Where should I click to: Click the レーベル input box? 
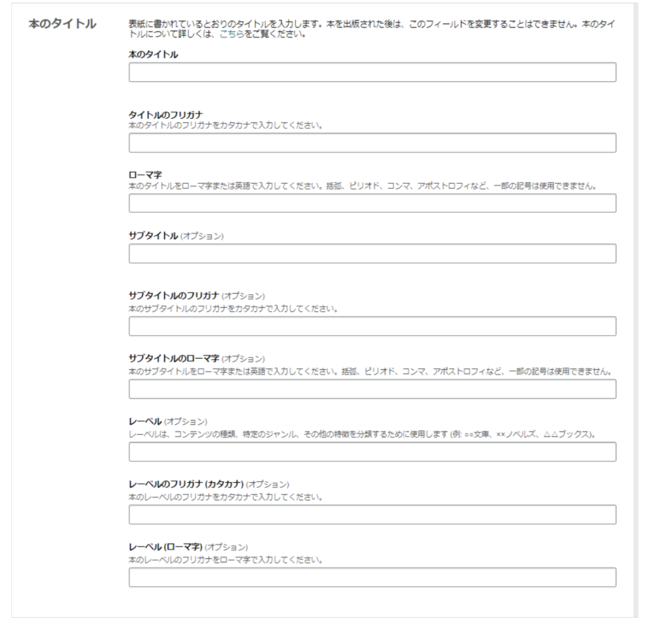tap(372, 452)
